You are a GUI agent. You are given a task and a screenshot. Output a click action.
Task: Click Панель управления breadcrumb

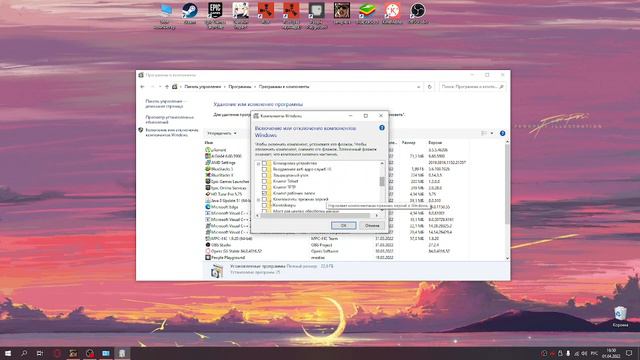tap(202, 87)
